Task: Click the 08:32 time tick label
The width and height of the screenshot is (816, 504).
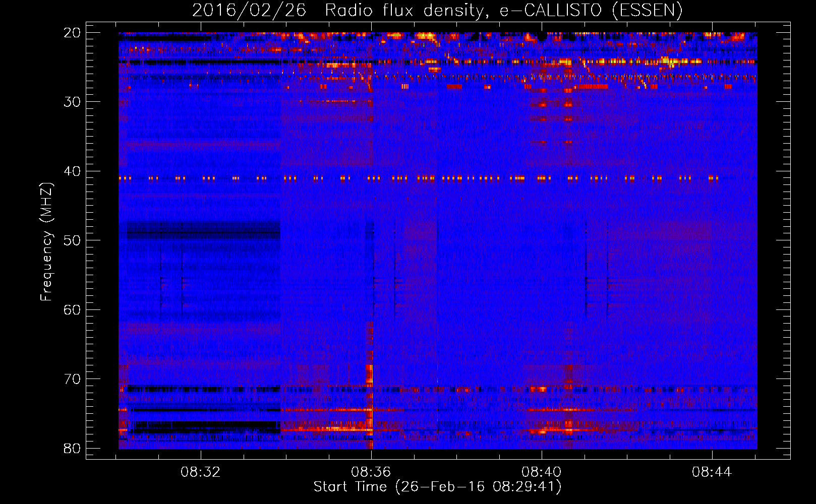Action: (201, 472)
